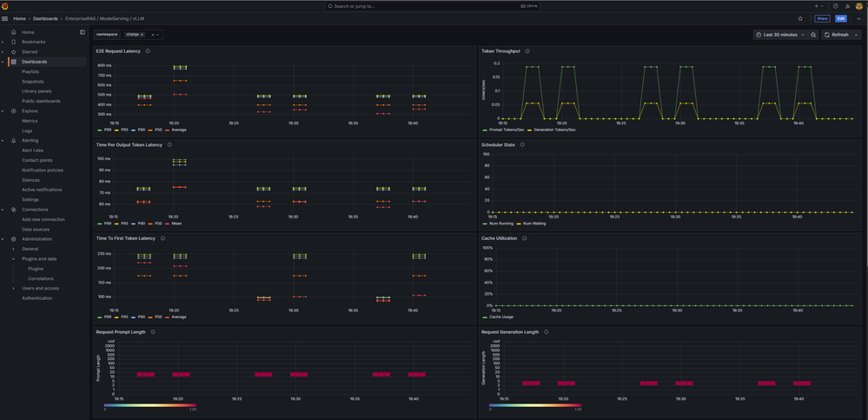Collapse the Alerting section in sidebar
The height and width of the screenshot is (420, 868).
(x=3, y=140)
